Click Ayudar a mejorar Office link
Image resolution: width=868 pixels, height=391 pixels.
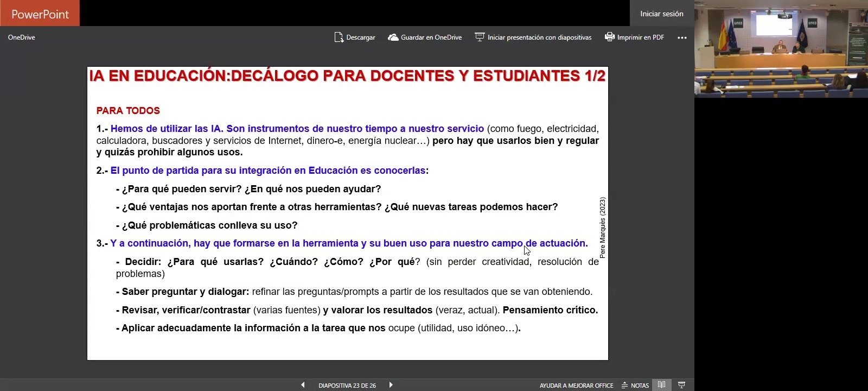[576, 386]
